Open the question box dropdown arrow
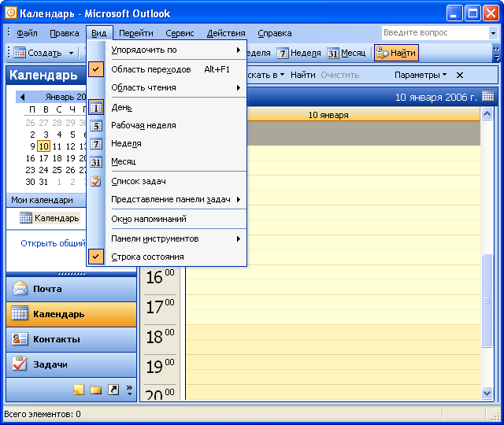Image resolution: width=504 pixels, height=425 pixels. (x=493, y=33)
